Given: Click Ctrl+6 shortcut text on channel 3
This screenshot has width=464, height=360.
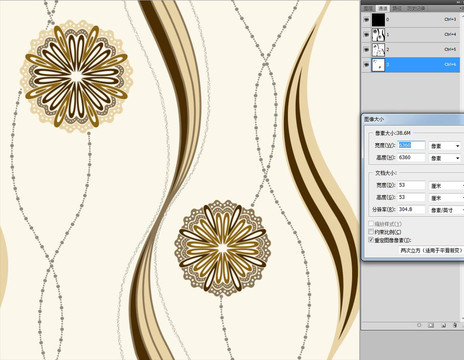Looking at the screenshot, I should coord(450,64).
